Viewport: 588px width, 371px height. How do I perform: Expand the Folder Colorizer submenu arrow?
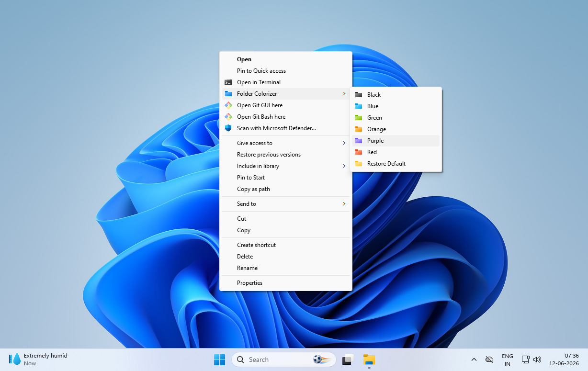click(x=344, y=94)
